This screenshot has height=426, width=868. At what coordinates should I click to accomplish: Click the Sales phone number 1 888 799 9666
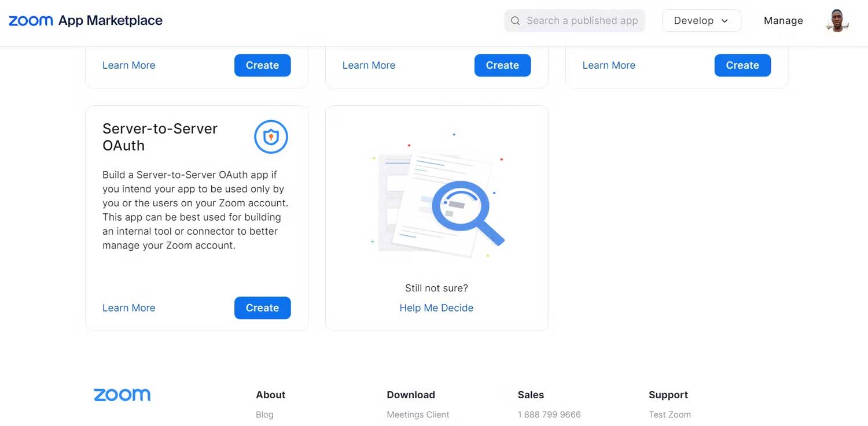549,414
